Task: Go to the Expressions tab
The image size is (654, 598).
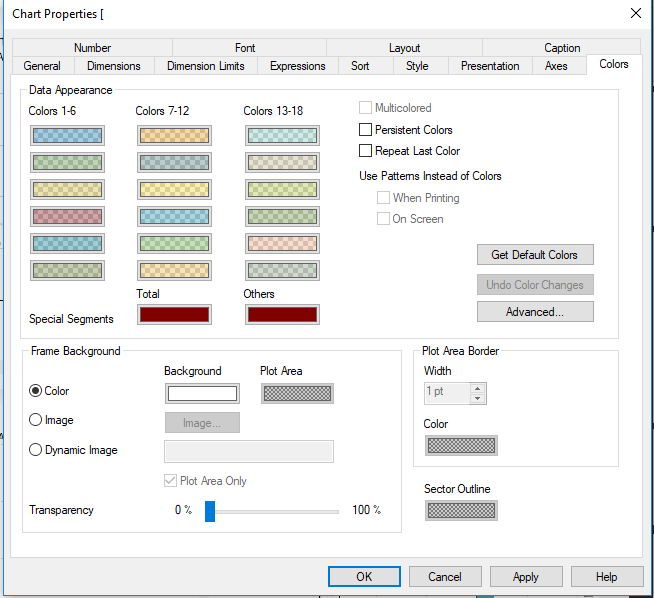Action: click(297, 66)
